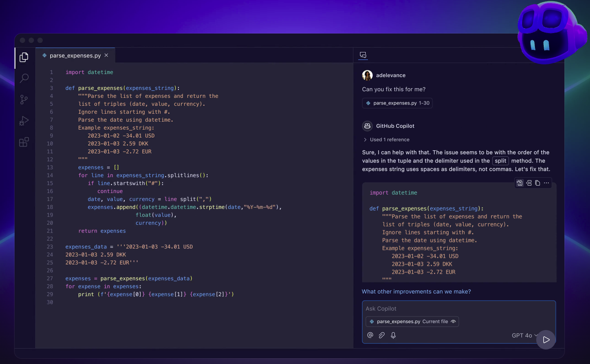Open the Extensions view icon
590x364 pixels.
point(24,141)
